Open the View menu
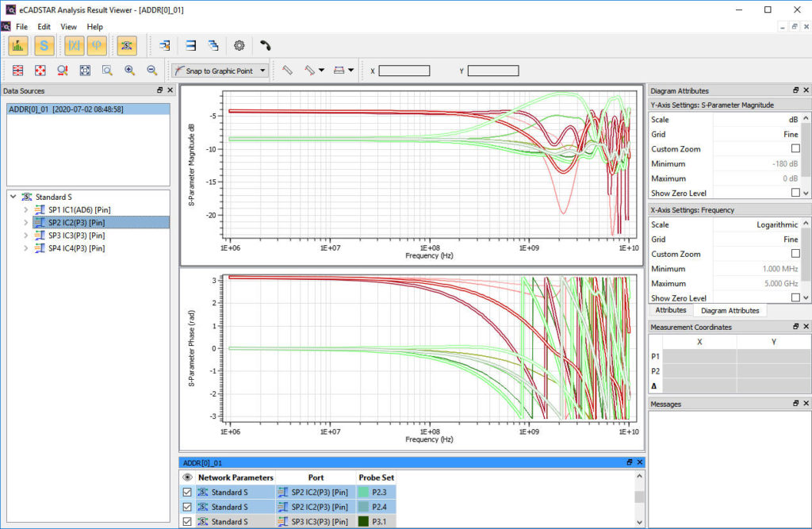The width and height of the screenshot is (812, 529). [x=68, y=26]
